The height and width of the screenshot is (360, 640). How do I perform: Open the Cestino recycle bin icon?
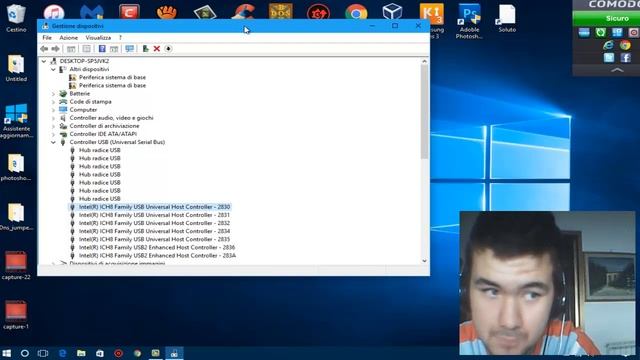[x=16, y=18]
